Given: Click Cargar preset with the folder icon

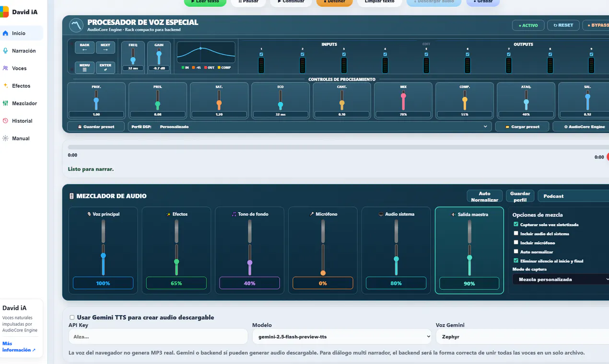Looking at the screenshot, I should 522,127.
